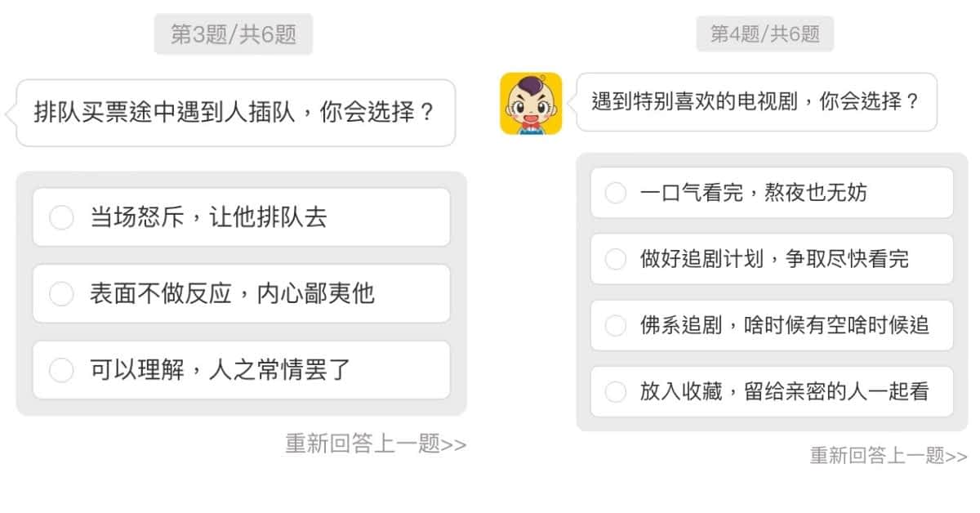Select radio button for 当场怒斥，让他排队去
Image resolution: width=980 pixels, height=513 pixels.
[61, 218]
